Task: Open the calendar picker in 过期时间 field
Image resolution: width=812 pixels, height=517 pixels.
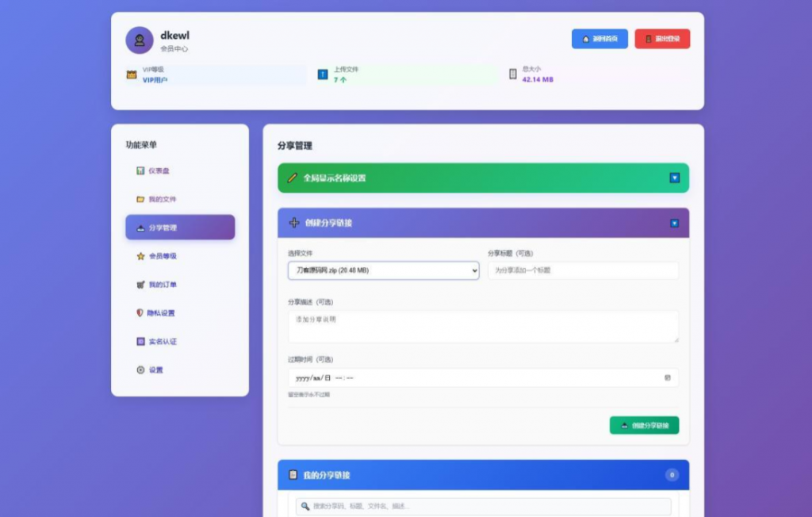Action: pyautogui.click(x=667, y=377)
